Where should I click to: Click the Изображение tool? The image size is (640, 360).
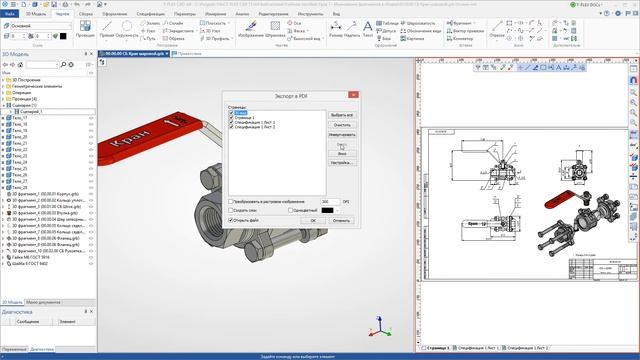click(251, 29)
